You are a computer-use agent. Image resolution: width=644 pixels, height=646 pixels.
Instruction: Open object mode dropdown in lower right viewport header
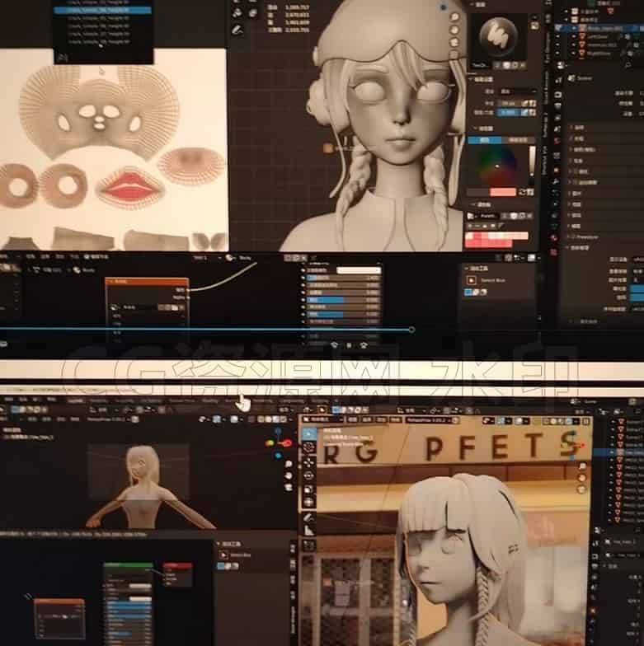click(323, 420)
